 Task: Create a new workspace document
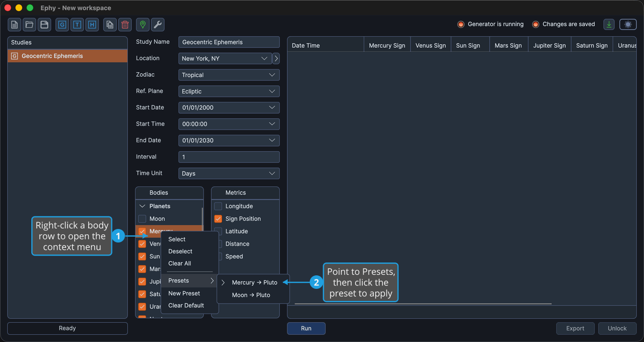[14, 25]
